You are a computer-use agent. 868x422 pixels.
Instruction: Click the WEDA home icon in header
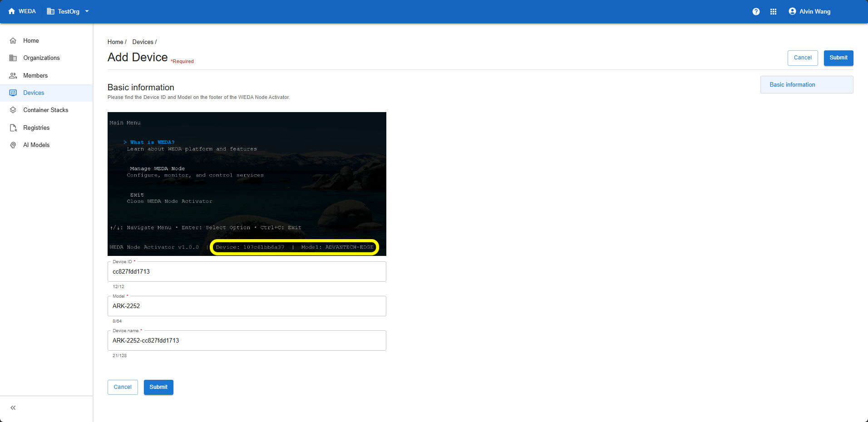(12, 11)
